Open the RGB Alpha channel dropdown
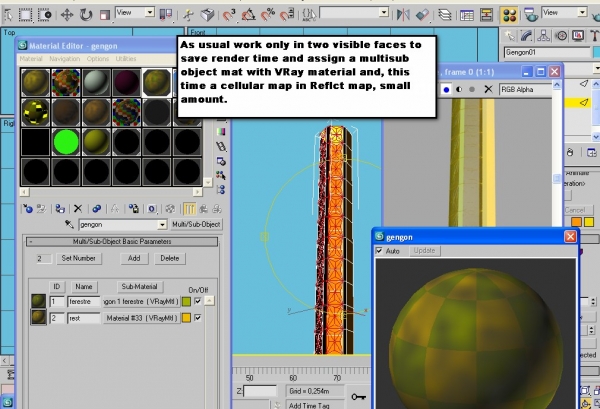Viewport: 600px width, 409px height. [525, 90]
